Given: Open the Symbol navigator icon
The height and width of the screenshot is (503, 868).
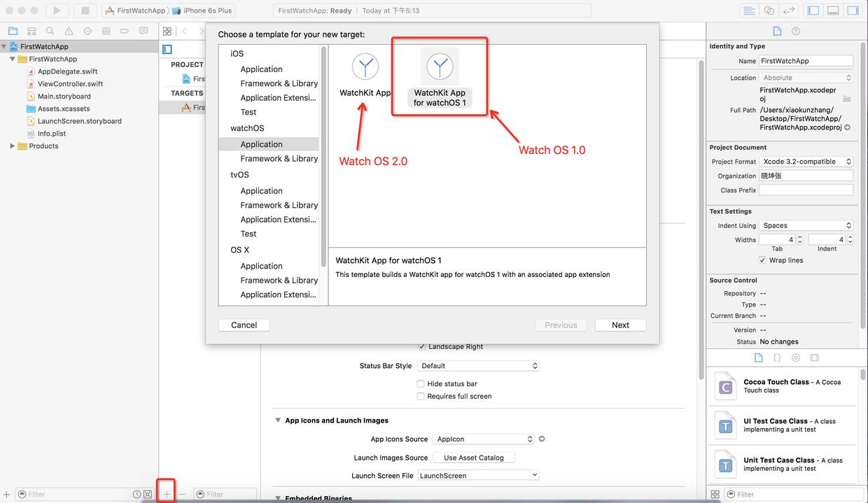Looking at the screenshot, I should pos(31,31).
